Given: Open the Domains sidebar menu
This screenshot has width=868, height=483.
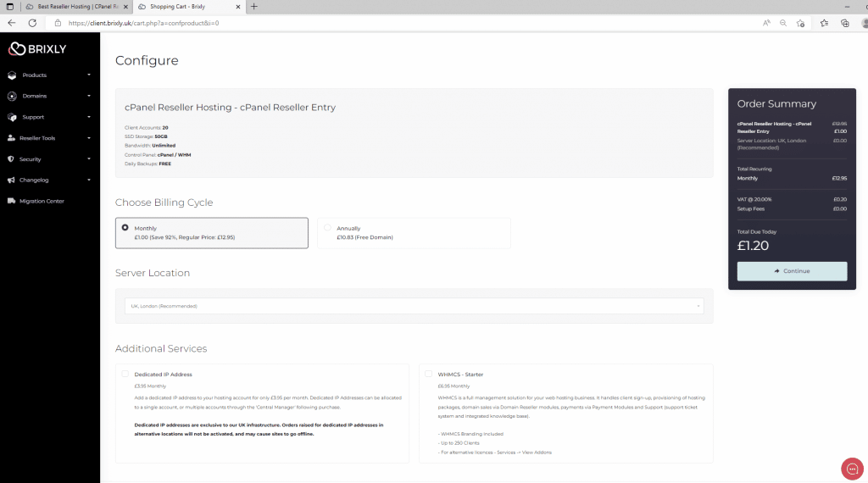Looking at the screenshot, I should click(50, 97).
